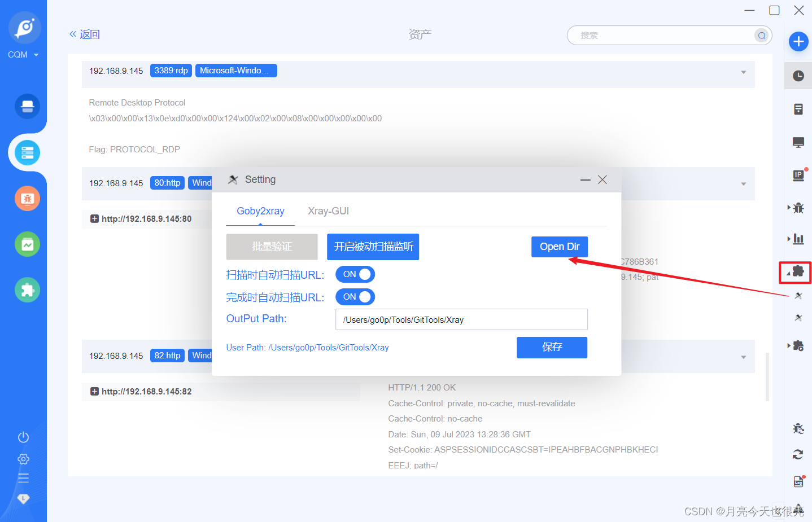Click the document icon on the right toolbar
The width and height of the screenshot is (812, 522).
(x=798, y=109)
